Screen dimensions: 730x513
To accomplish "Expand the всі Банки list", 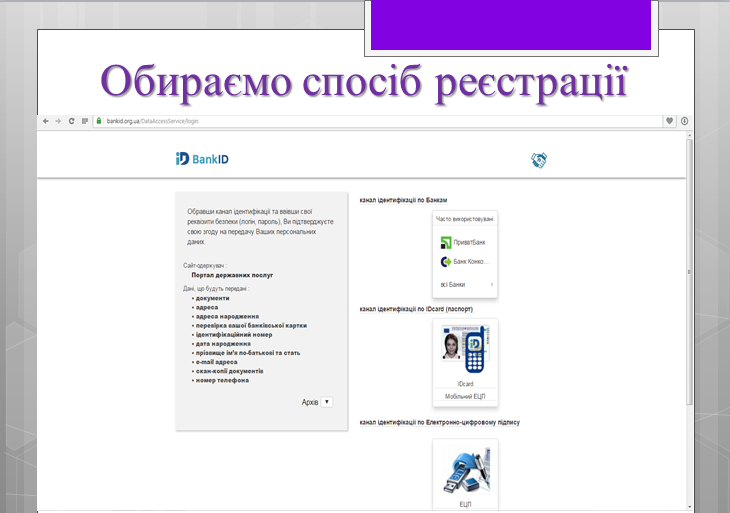I will 466,284.
